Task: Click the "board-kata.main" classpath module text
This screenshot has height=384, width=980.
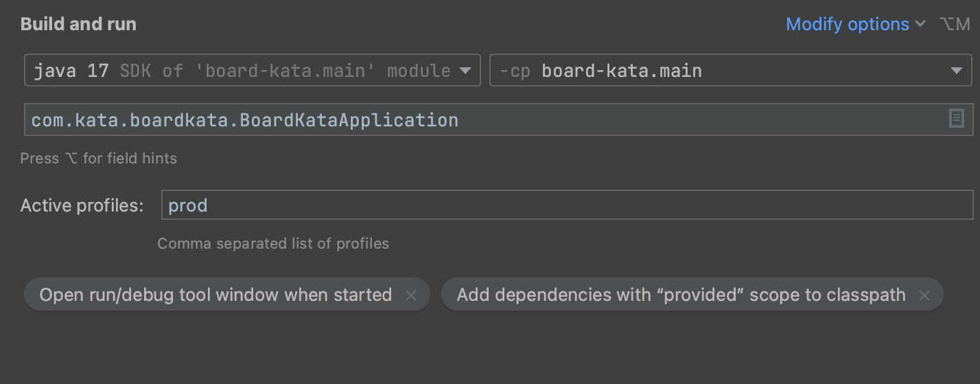Action: point(622,71)
